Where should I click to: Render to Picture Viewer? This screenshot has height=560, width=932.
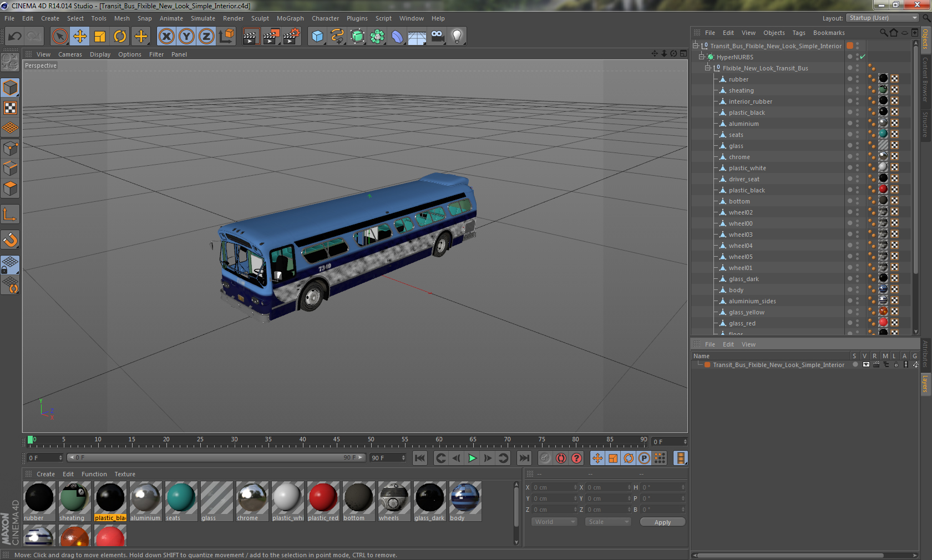271,37
